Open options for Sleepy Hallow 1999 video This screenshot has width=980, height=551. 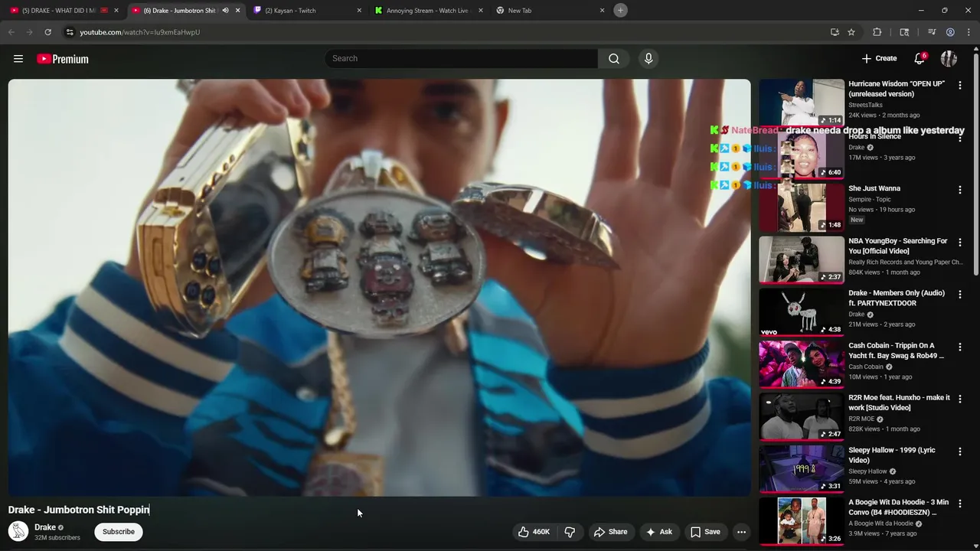[959, 452]
